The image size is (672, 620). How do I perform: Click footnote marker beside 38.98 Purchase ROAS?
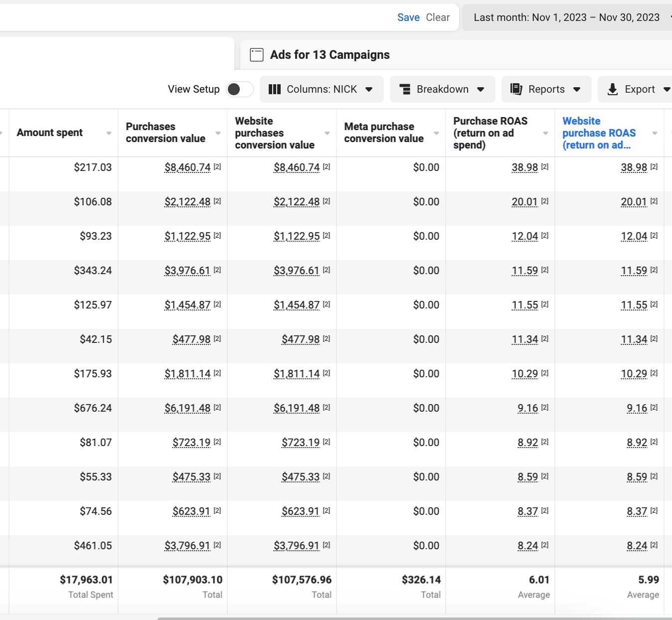click(x=545, y=167)
